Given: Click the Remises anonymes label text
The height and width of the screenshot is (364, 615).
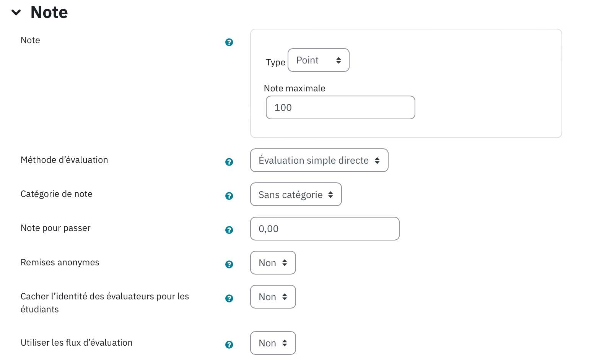Looking at the screenshot, I should [x=60, y=262].
